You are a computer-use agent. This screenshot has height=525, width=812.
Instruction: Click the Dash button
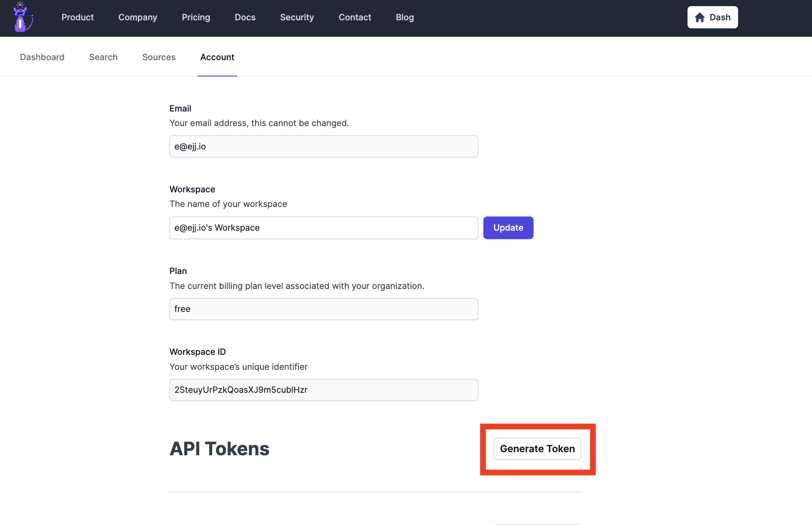click(x=712, y=17)
